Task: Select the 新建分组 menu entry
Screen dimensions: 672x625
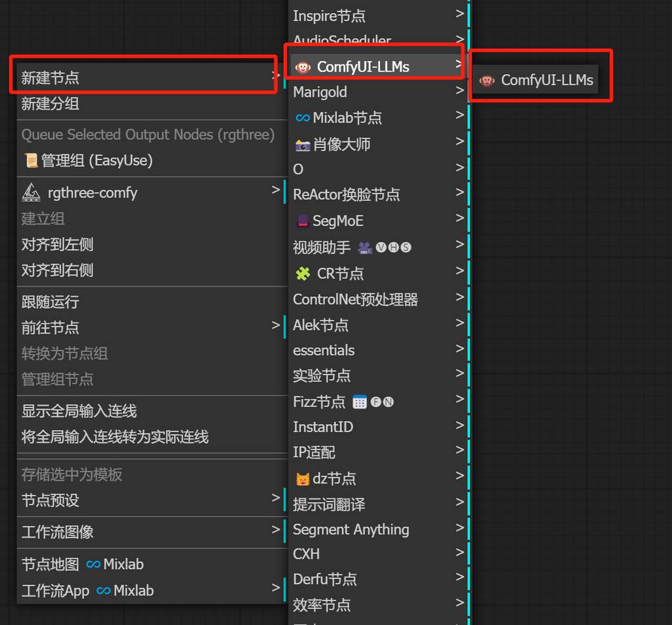Action: point(51,104)
